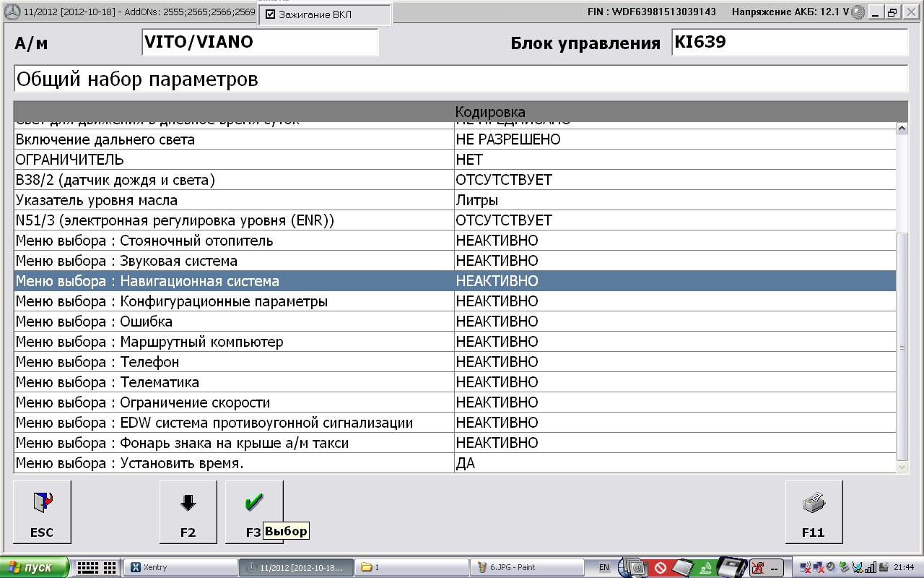Image resolution: width=924 pixels, height=578 pixels.
Task: Select "Меню выбора : Ошибка" row
Action: click(455, 322)
